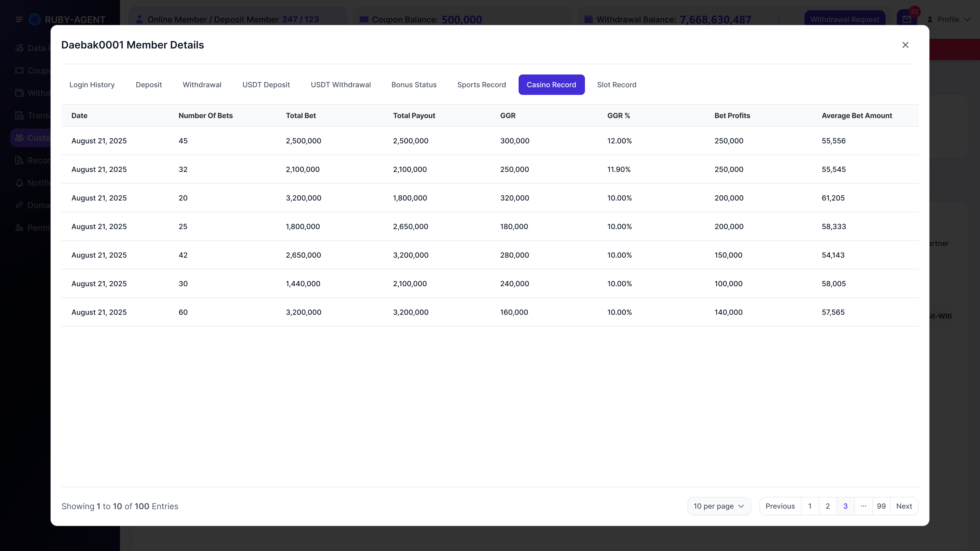Click the GGR column header
The image size is (980, 551).
tap(508, 116)
